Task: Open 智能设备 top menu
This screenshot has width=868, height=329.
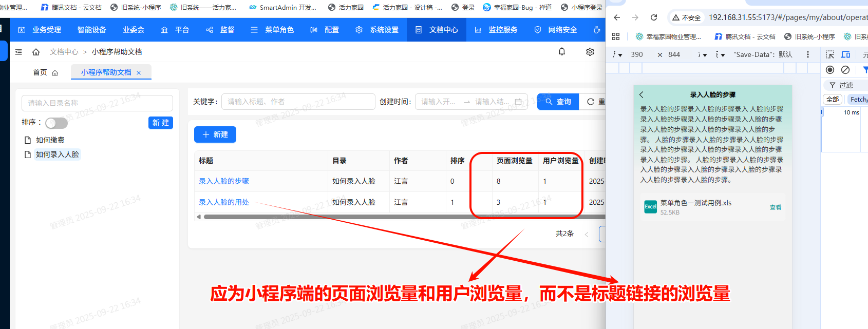Action: (92, 30)
